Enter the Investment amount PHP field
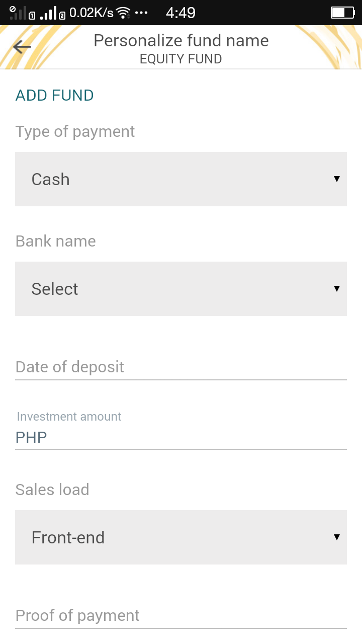 click(180, 437)
